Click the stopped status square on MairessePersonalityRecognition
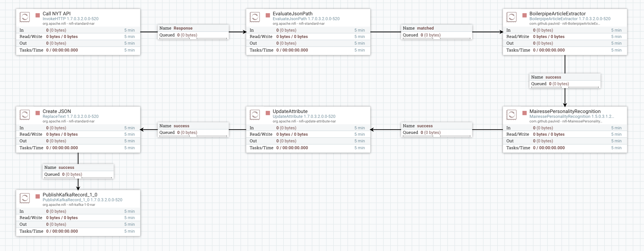 point(525,113)
